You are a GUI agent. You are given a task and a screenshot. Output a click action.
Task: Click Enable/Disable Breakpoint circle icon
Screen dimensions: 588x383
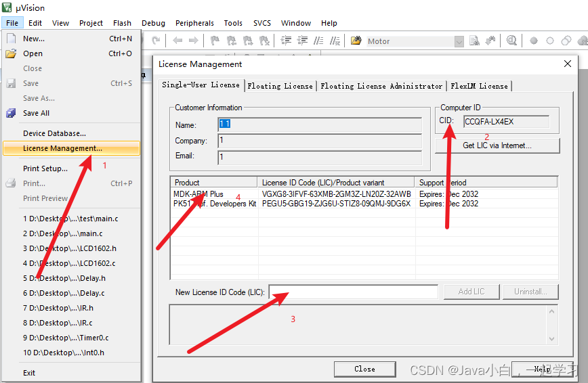tap(550, 41)
